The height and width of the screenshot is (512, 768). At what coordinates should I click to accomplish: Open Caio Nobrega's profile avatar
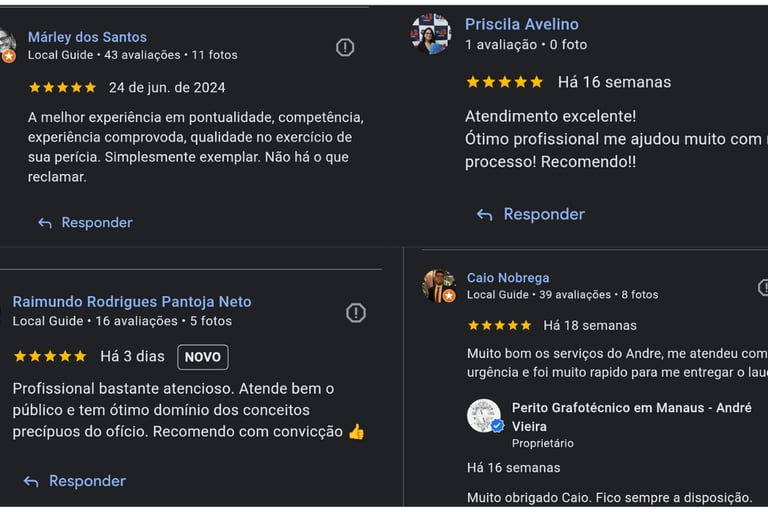tap(439, 286)
